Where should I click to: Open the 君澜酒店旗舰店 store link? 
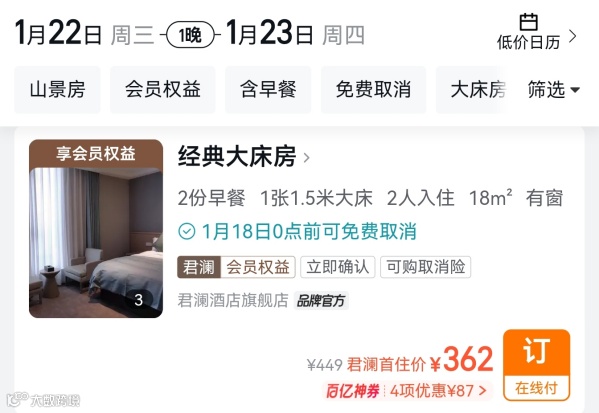233,300
